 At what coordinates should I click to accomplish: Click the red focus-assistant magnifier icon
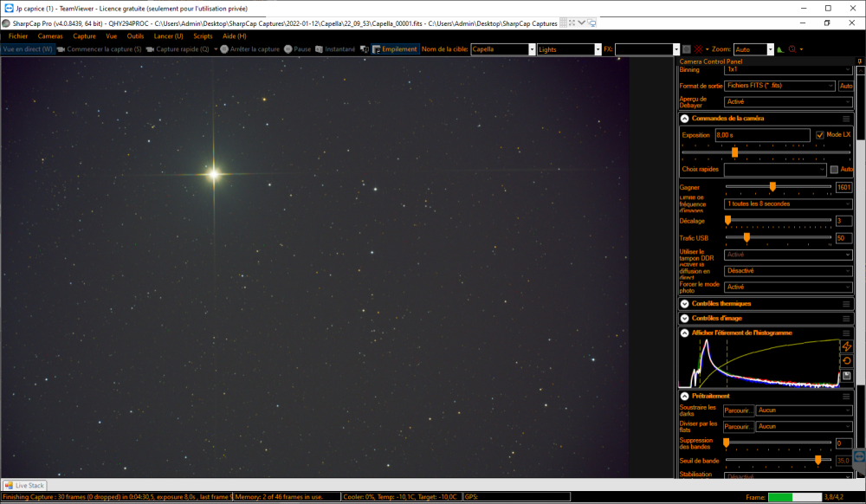click(792, 49)
